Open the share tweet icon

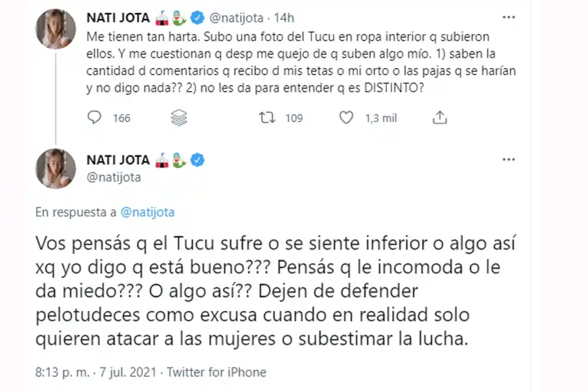[x=440, y=116]
